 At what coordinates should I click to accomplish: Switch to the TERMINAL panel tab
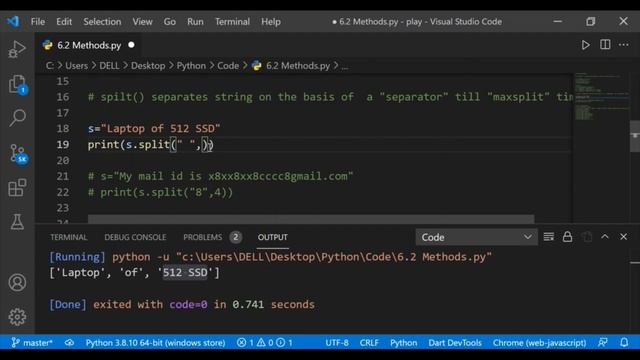click(x=69, y=237)
